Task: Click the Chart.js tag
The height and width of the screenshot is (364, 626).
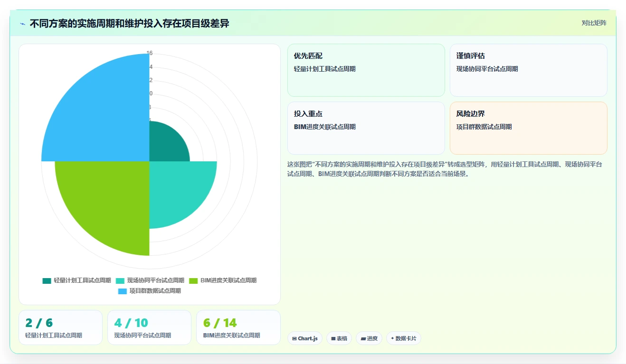Action: pos(305,338)
